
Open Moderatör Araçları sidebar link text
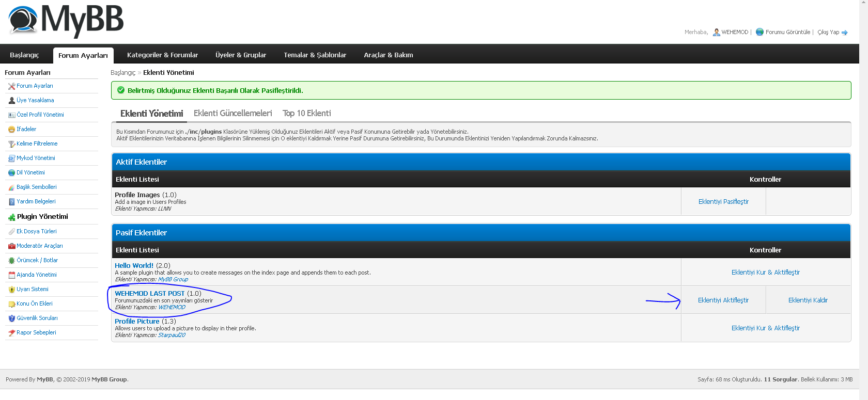pyautogui.click(x=40, y=246)
